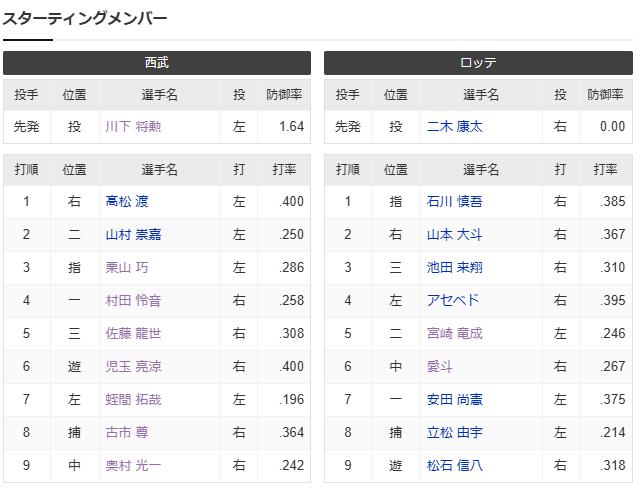Screen dimensions: 639x489
Task: Click the ロッテ team header
Action: coord(478,63)
